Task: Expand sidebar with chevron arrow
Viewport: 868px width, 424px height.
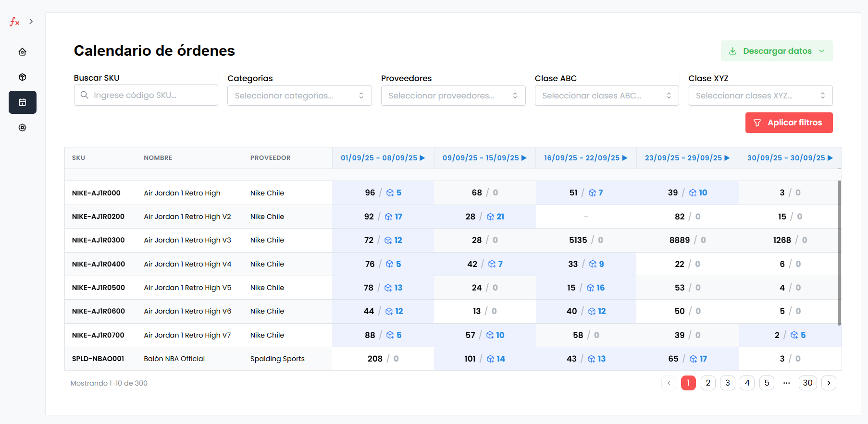Action: (31, 22)
